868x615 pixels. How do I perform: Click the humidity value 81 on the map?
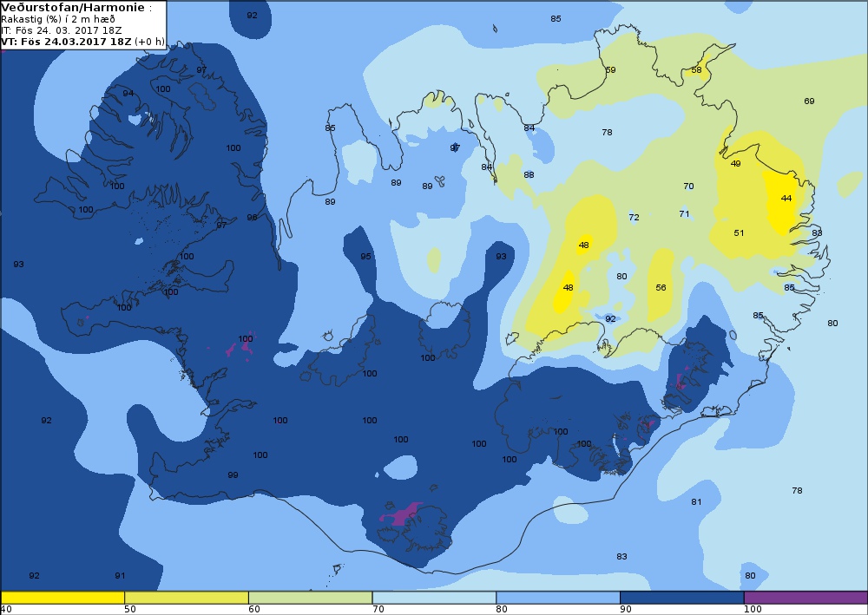pos(696,501)
